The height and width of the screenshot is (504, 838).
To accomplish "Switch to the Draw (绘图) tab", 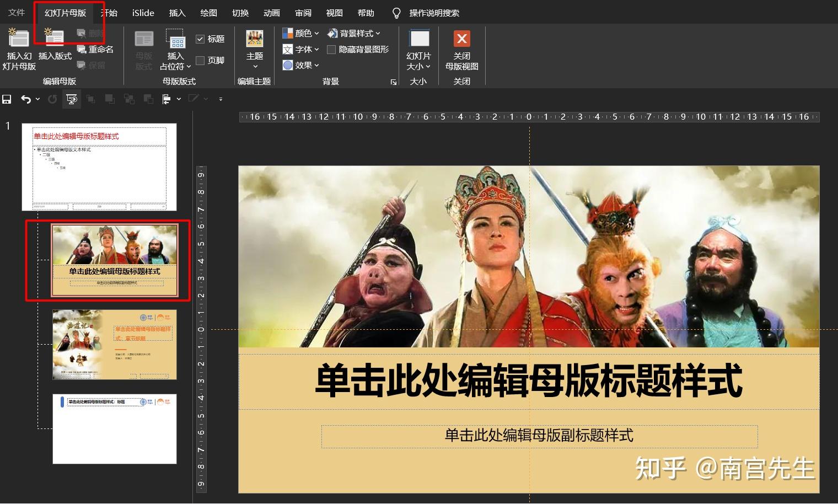I will click(x=208, y=13).
